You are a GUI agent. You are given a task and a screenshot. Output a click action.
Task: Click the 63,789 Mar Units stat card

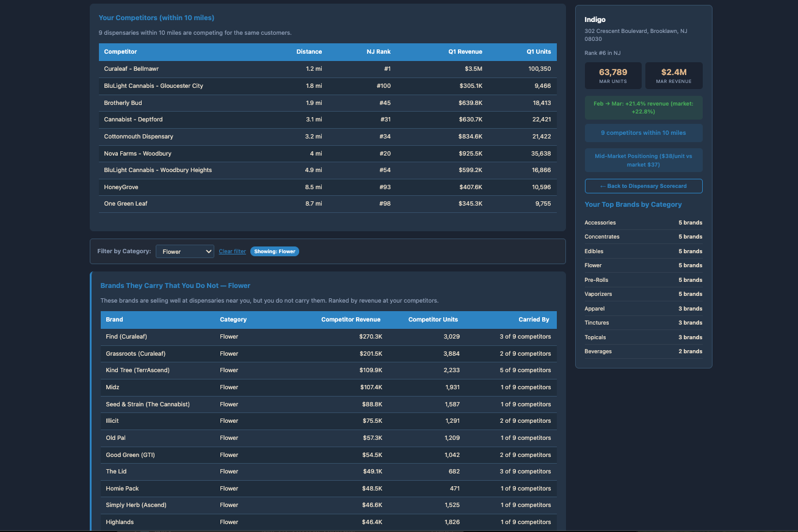click(613, 76)
